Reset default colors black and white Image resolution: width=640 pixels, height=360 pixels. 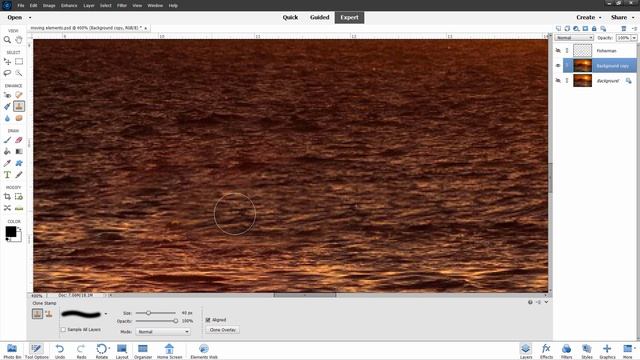pyautogui.click(x=7, y=240)
